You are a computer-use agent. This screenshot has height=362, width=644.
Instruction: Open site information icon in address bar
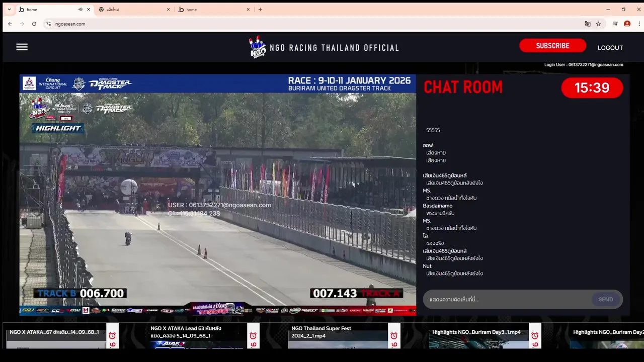point(48,24)
